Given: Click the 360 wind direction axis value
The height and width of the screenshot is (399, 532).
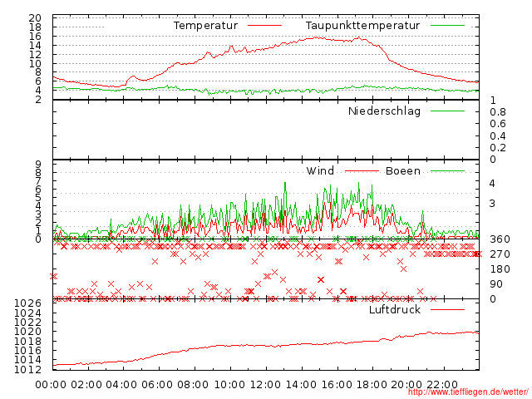Looking at the screenshot, I should pos(500,239).
